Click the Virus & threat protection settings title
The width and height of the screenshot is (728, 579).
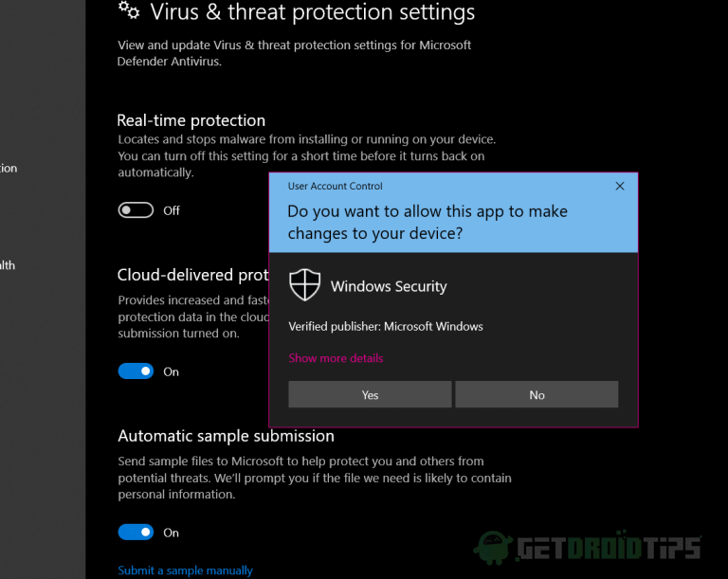[x=313, y=12]
